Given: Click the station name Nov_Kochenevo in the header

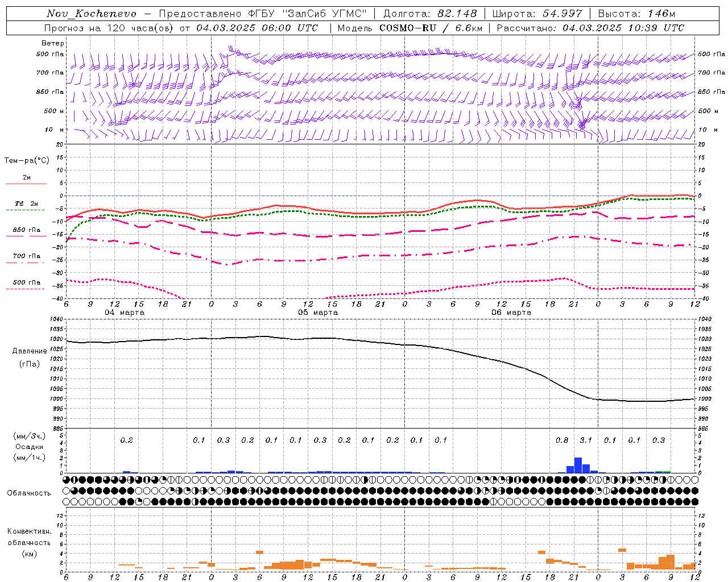Looking at the screenshot, I should click(x=92, y=14).
